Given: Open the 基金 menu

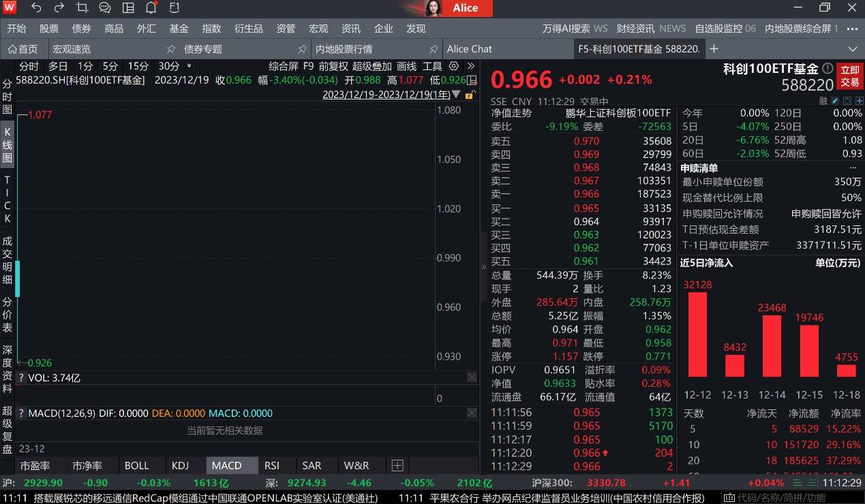Looking at the screenshot, I should click(179, 28).
